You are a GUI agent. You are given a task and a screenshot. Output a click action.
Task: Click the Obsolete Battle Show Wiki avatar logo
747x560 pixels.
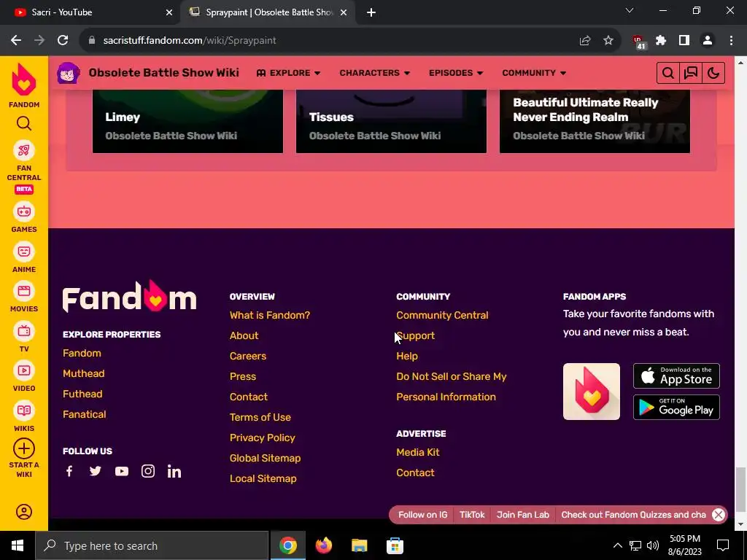click(x=69, y=73)
